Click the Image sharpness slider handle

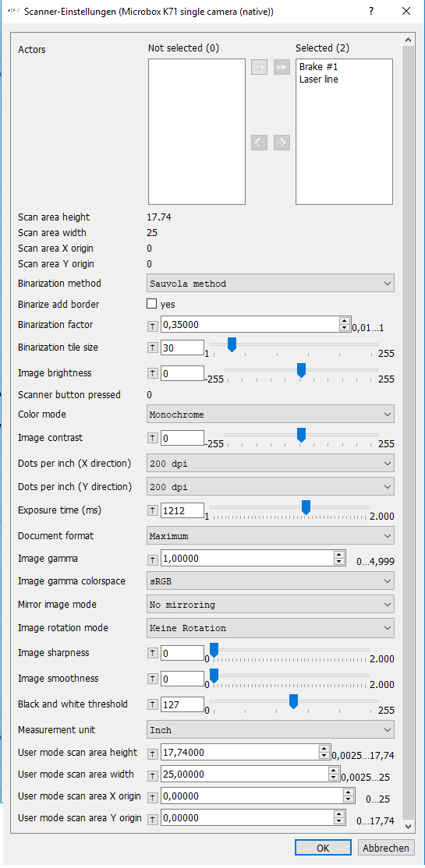click(x=214, y=650)
